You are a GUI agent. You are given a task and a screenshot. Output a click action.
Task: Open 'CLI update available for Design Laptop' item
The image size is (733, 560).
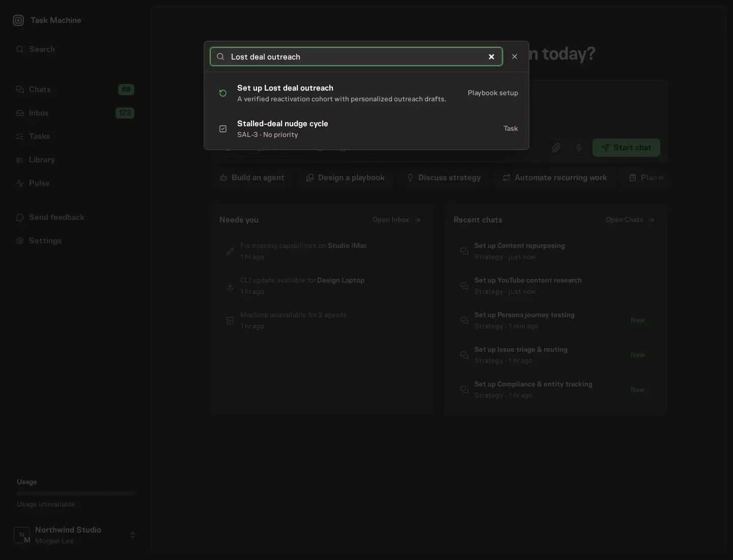322,286
